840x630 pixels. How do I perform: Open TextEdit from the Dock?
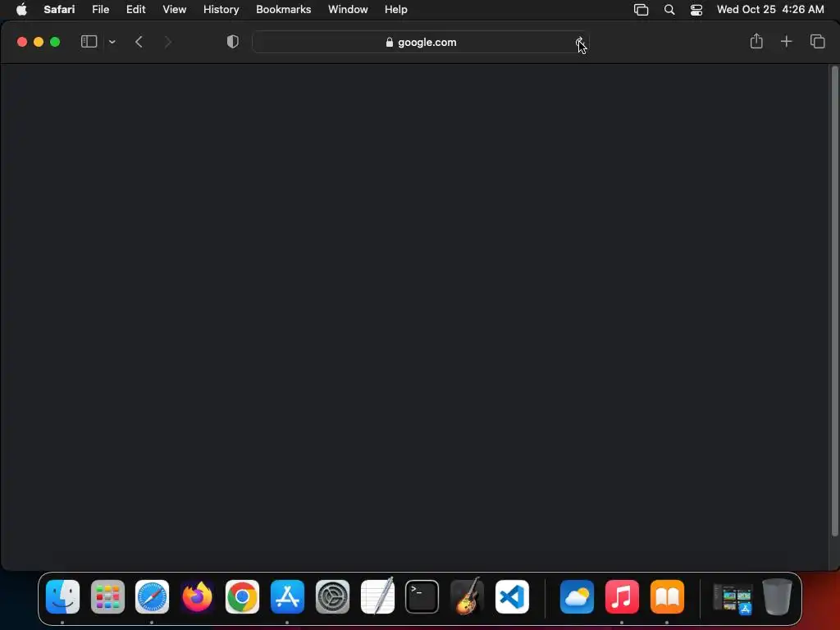tap(377, 597)
